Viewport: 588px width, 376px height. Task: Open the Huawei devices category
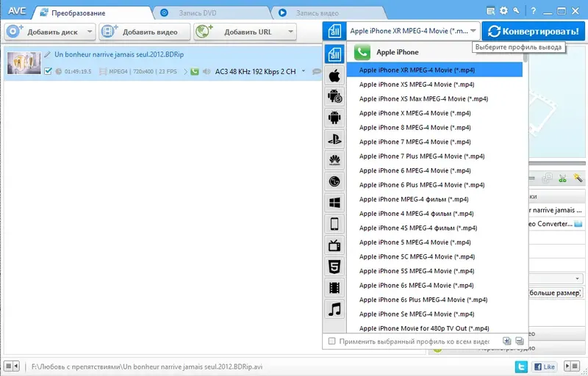click(334, 160)
